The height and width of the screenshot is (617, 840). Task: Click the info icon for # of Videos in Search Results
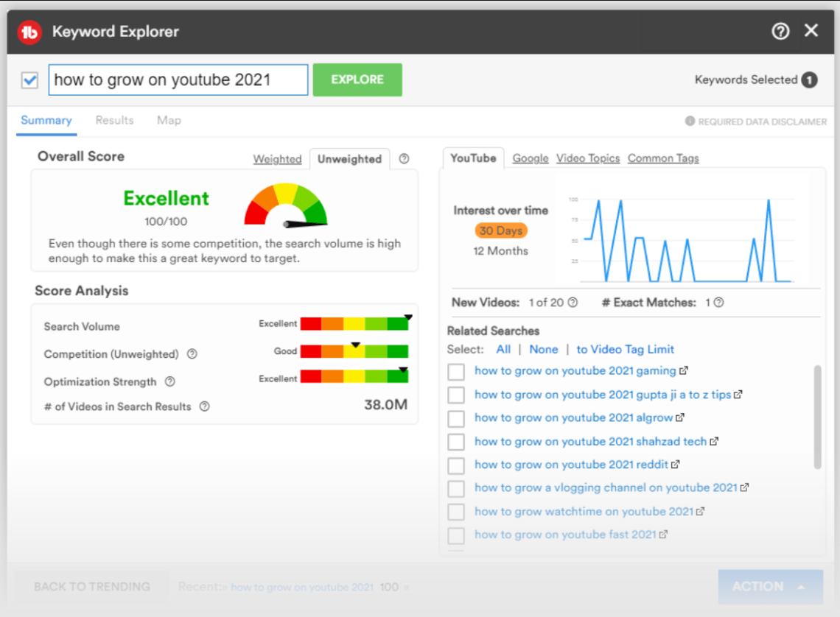(204, 406)
